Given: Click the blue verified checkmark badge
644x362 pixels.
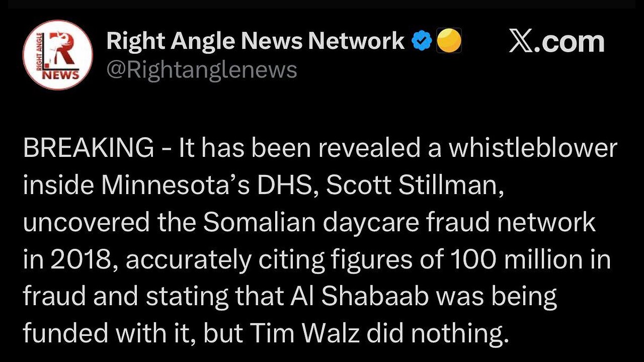Looking at the screenshot, I should [x=421, y=42].
